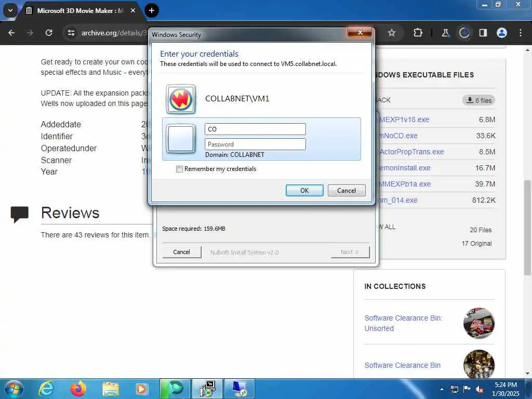Bookmark this page with star icon
Image resolution: width=532 pixels, height=399 pixels.
point(392,33)
